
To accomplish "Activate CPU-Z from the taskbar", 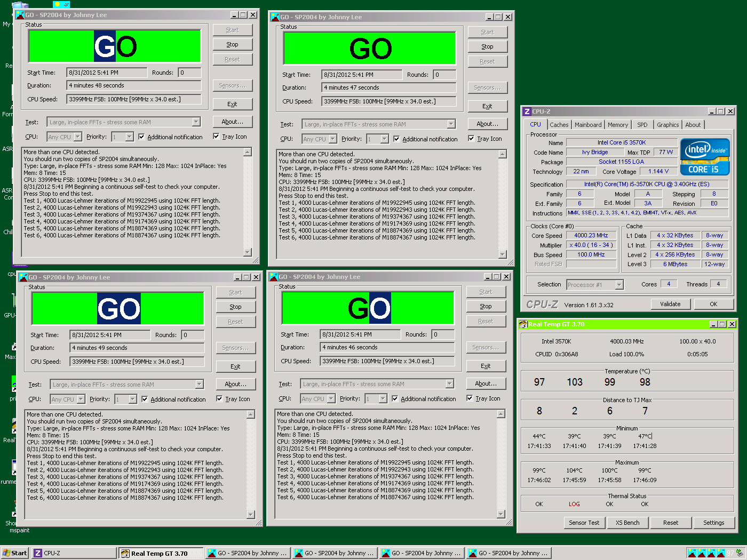I will (74, 553).
